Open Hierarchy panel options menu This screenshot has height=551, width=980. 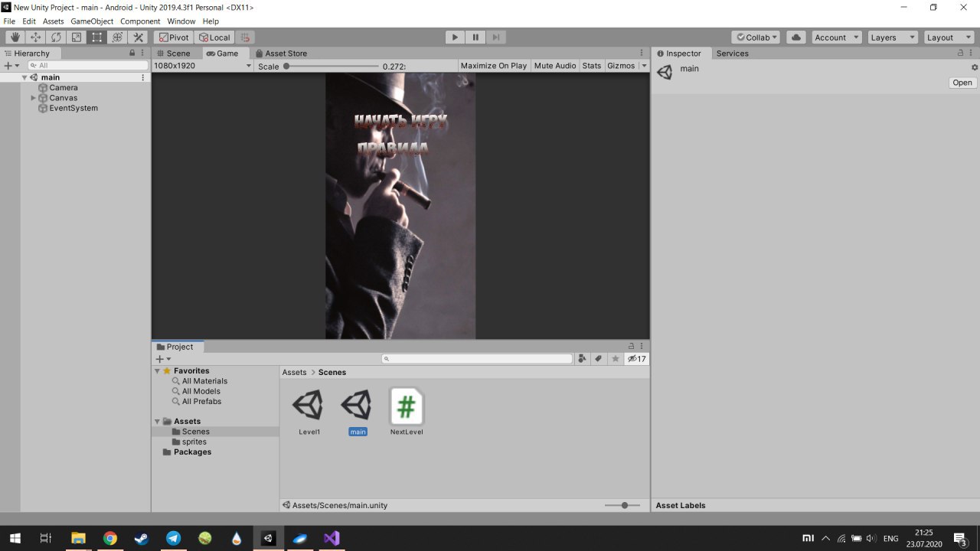click(x=143, y=54)
